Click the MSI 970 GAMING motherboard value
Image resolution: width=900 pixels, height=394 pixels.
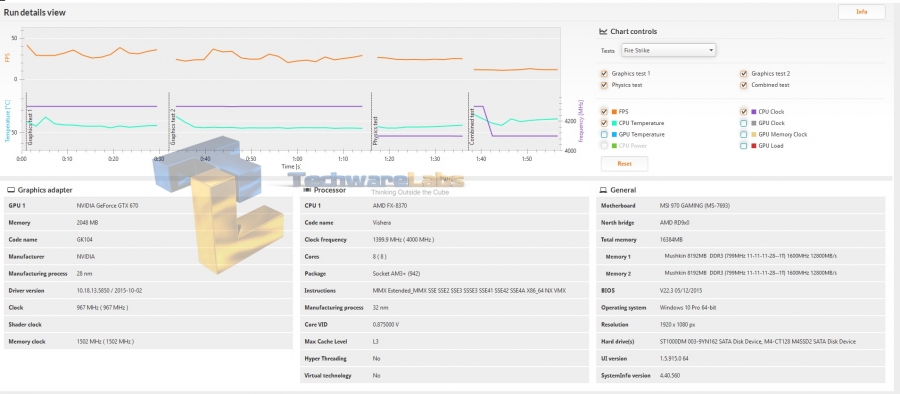click(x=695, y=205)
